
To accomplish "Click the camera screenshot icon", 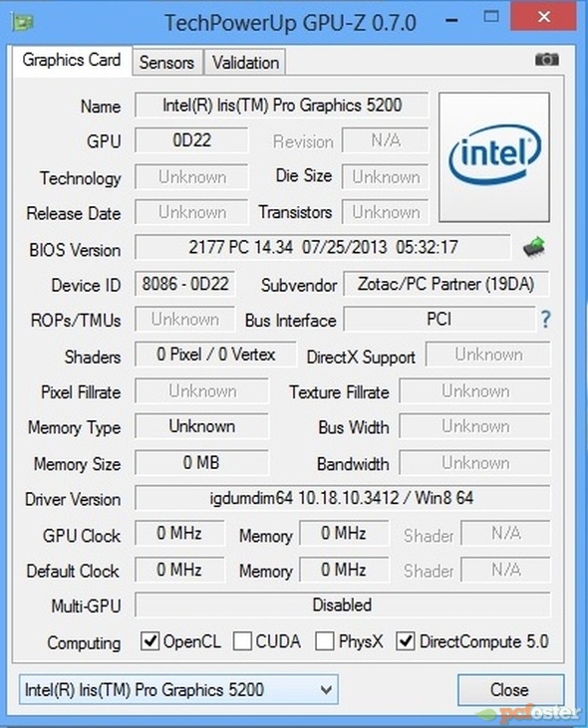I will click(547, 60).
